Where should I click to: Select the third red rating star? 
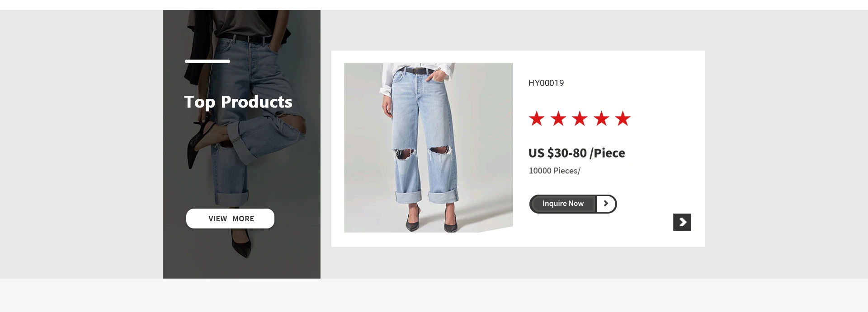click(x=580, y=119)
